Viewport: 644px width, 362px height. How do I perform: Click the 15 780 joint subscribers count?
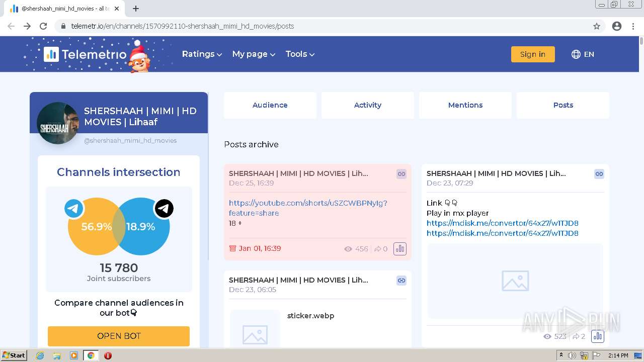point(119,268)
